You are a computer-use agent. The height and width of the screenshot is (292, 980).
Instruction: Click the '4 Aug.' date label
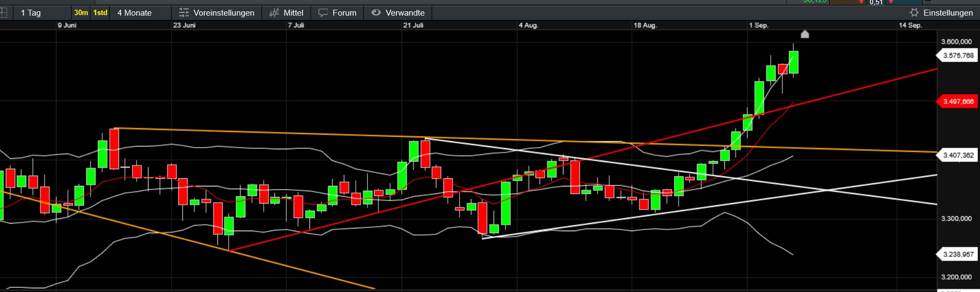tap(528, 25)
